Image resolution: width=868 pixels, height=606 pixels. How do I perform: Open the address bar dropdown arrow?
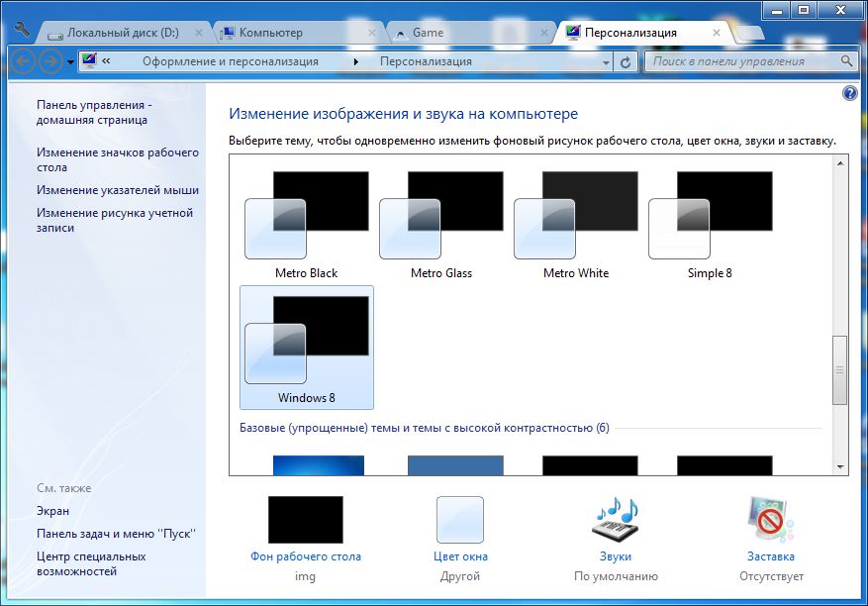click(x=606, y=62)
